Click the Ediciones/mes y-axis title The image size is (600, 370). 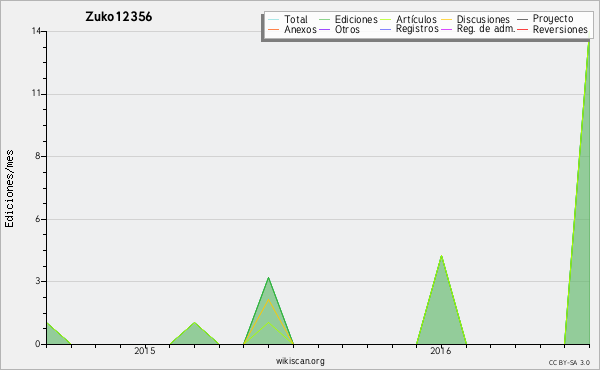(x=9, y=189)
